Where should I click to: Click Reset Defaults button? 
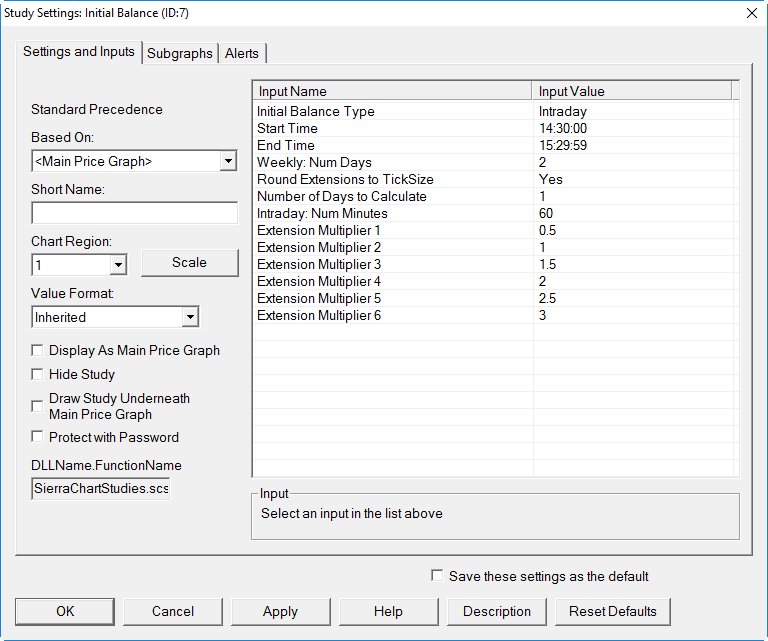pos(613,612)
